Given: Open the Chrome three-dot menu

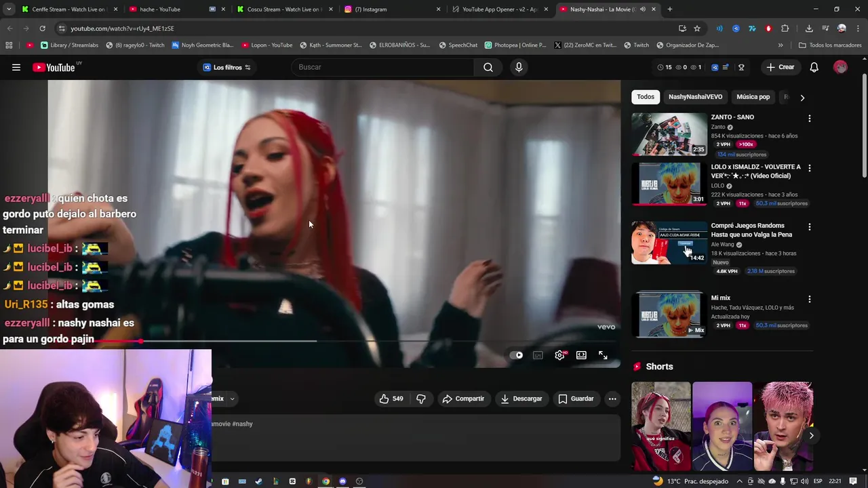Looking at the screenshot, I should point(858,28).
